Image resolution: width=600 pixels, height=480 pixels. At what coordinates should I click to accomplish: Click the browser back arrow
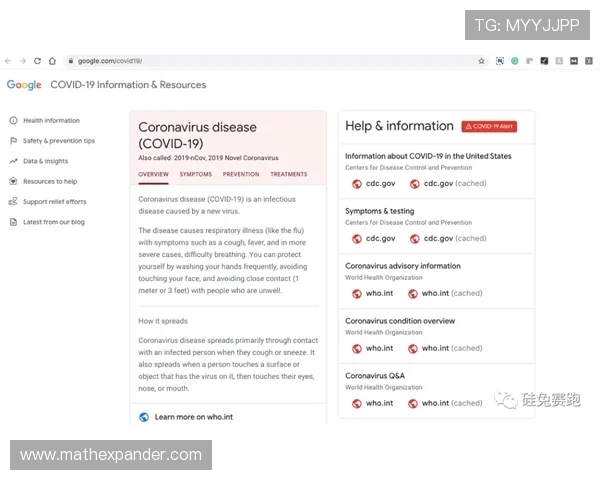8,61
